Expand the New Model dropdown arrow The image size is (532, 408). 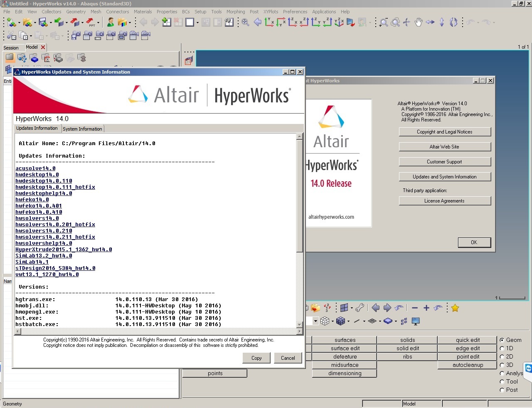pos(19,22)
